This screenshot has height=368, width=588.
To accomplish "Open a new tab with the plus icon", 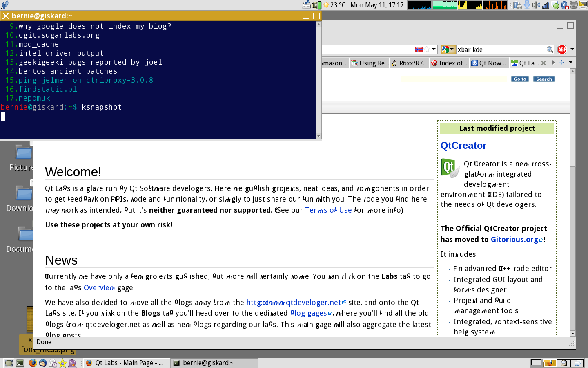I will [561, 63].
